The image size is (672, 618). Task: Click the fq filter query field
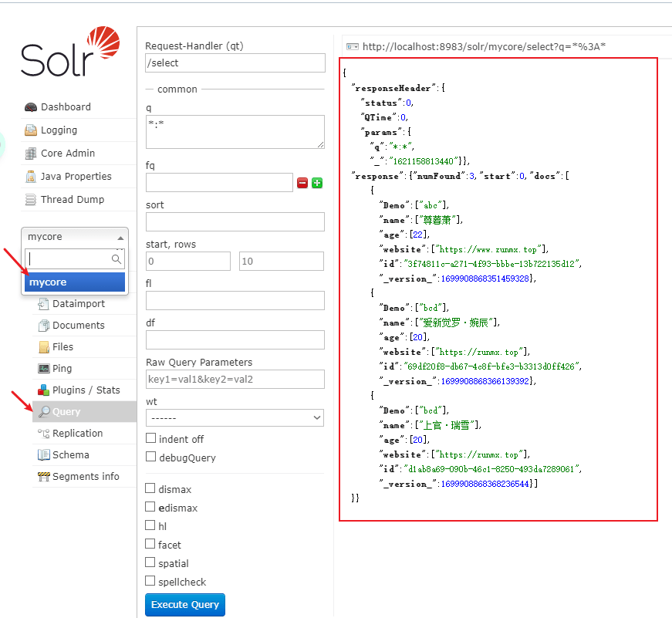tap(219, 183)
